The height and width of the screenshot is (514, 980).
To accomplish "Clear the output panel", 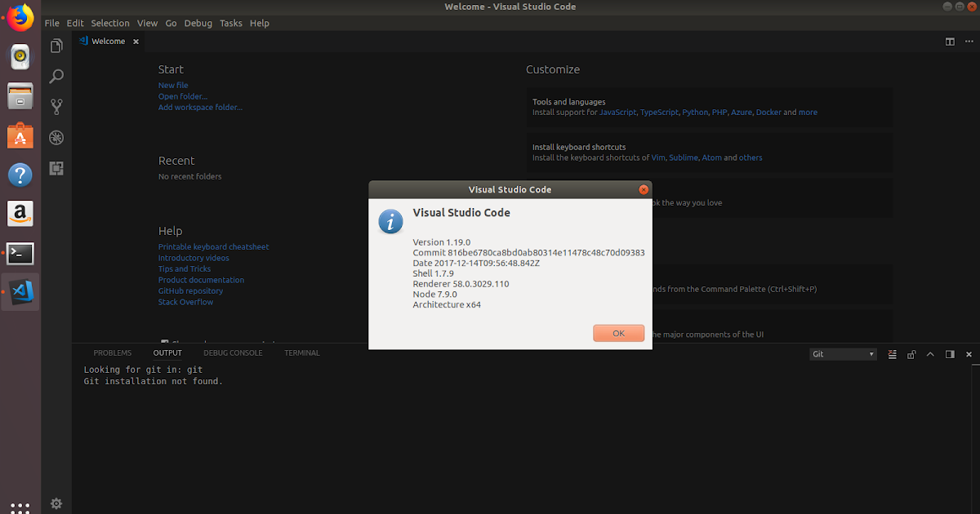I will [891, 354].
